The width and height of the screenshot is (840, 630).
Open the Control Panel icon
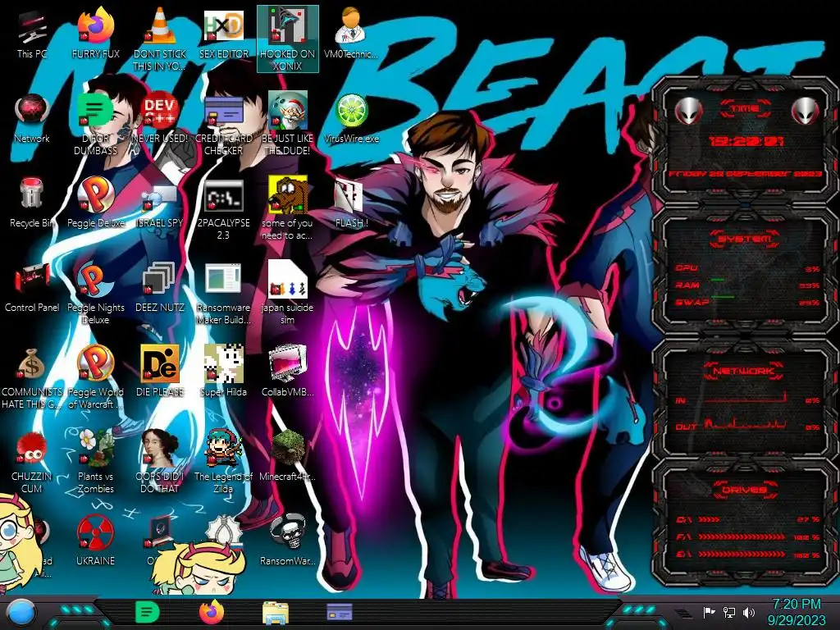tap(32, 288)
